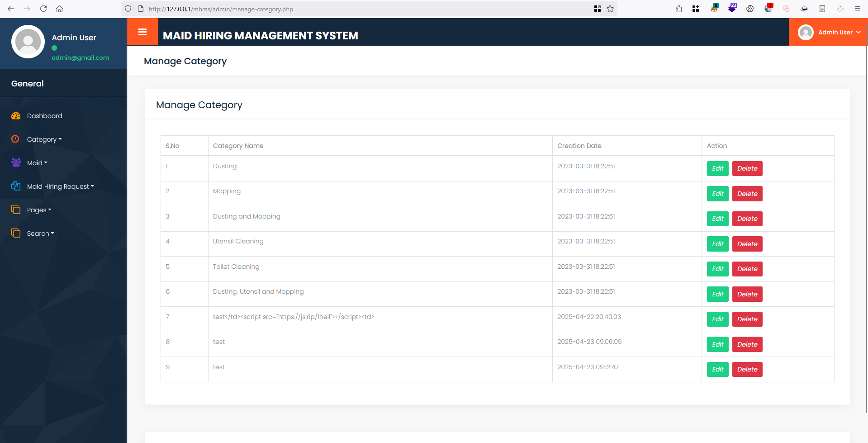Delete the Dusting and Mopping category

pyautogui.click(x=747, y=219)
